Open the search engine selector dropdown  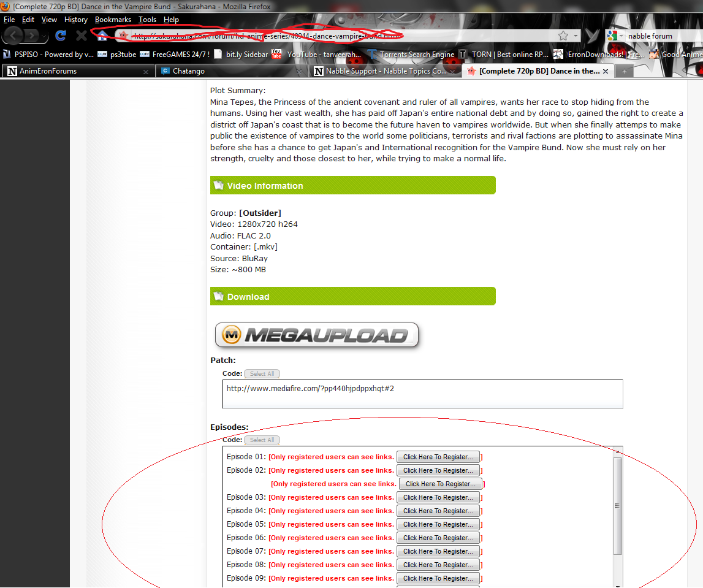(615, 36)
